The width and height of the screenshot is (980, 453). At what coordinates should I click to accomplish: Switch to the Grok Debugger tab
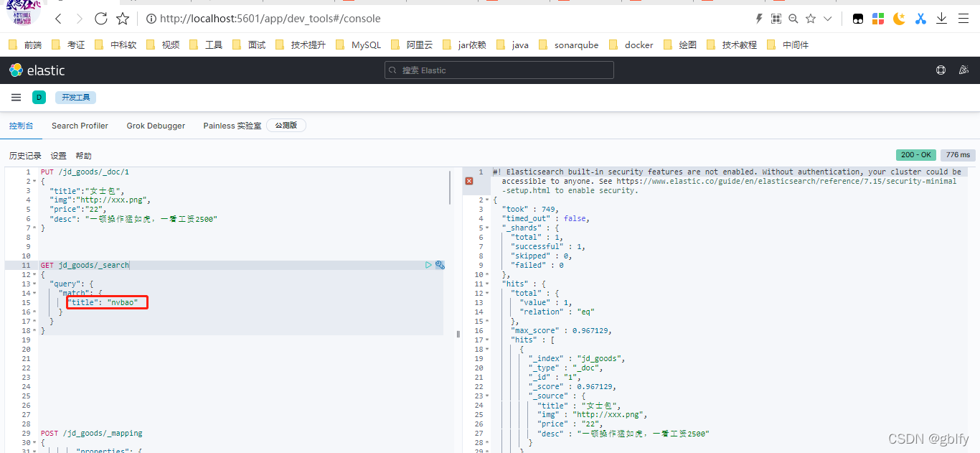[156, 126]
